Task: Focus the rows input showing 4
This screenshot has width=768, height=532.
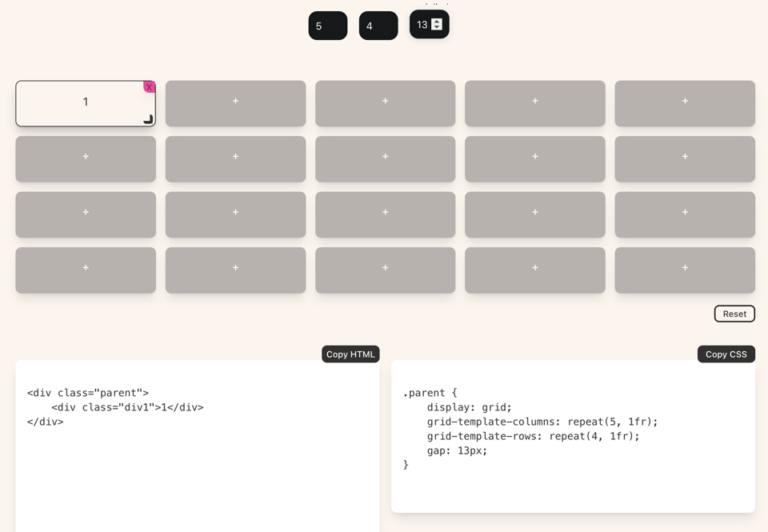Action: pos(378,26)
